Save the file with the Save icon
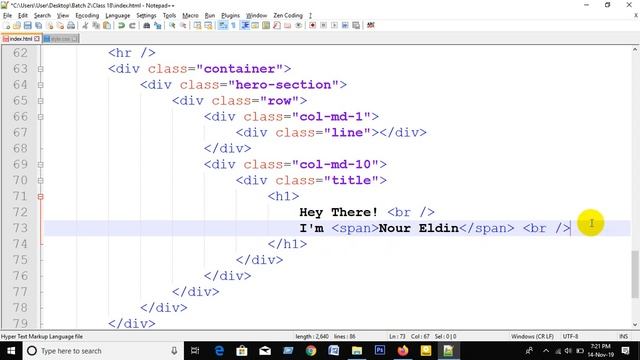Screen dimensions: 640x360 click(x=28, y=25)
